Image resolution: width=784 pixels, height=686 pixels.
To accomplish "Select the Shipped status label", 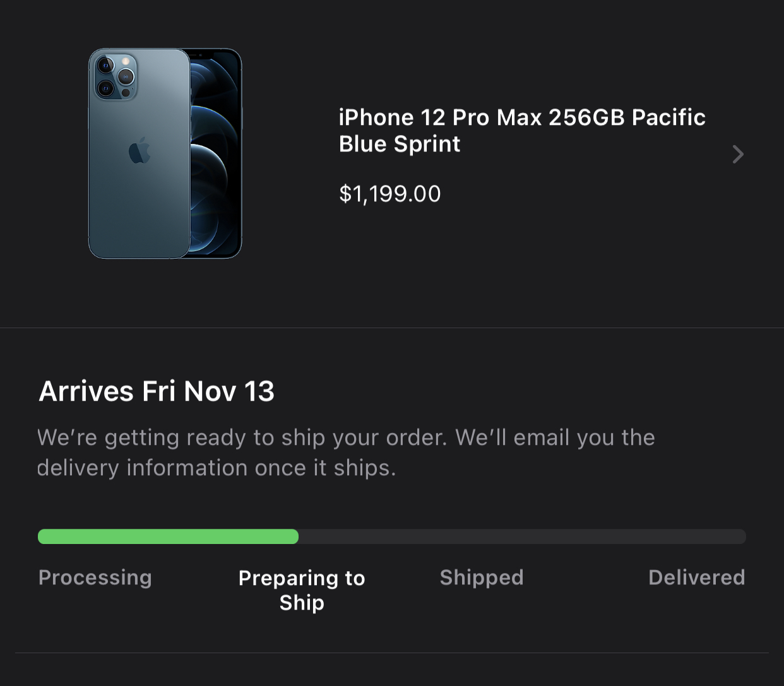I will pos(482,577).
